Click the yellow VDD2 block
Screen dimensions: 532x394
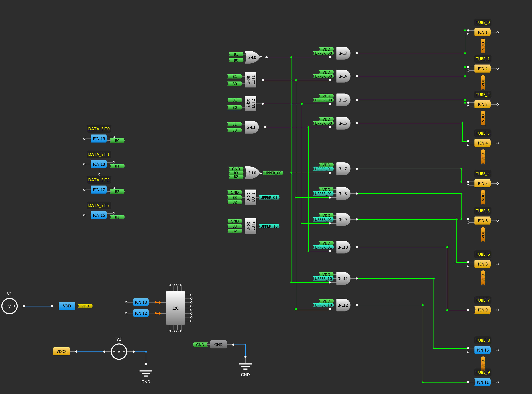(x=62, y=352)
